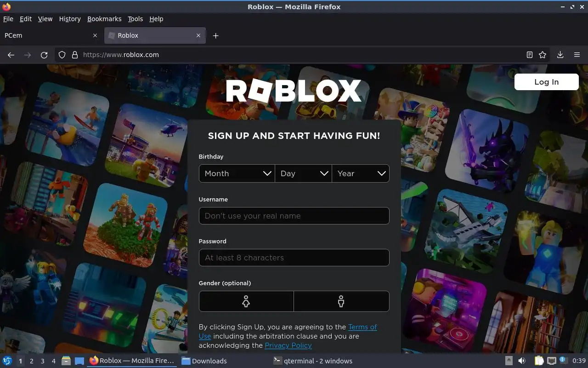The image size is (588, 368).
Task: Expand the Year dropdown
Action: [x=361, y=173]
